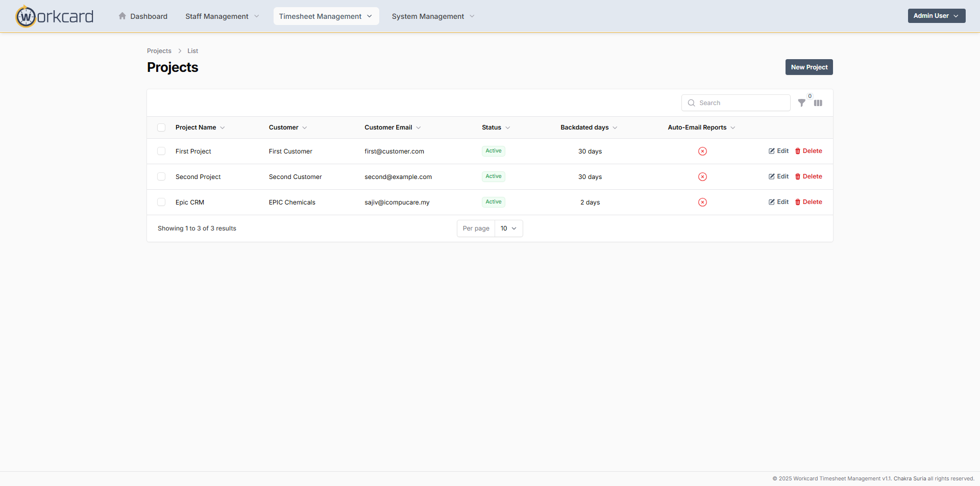Open the Staff Management menu
This screenshot has width=980, height=486.
pos(222,16)
